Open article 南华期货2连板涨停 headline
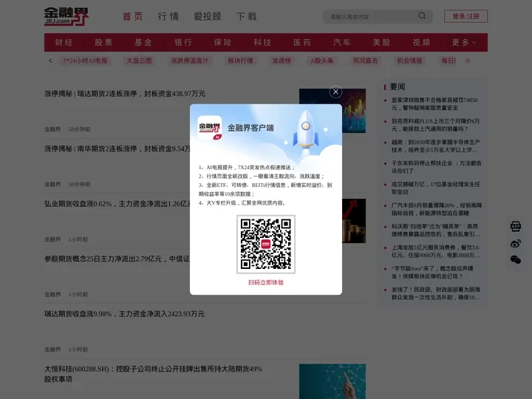 pyautogui.click(x=117, y=149)
